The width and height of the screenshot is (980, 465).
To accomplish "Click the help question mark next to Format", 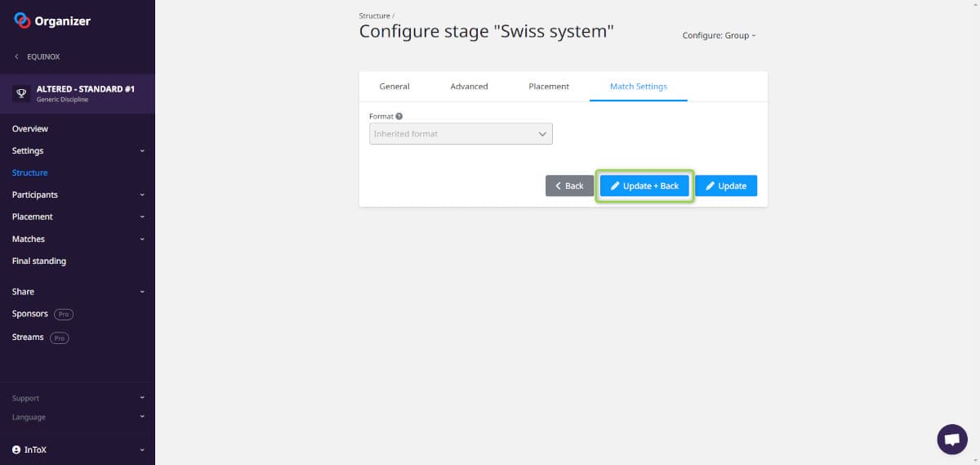I will 399,116.
